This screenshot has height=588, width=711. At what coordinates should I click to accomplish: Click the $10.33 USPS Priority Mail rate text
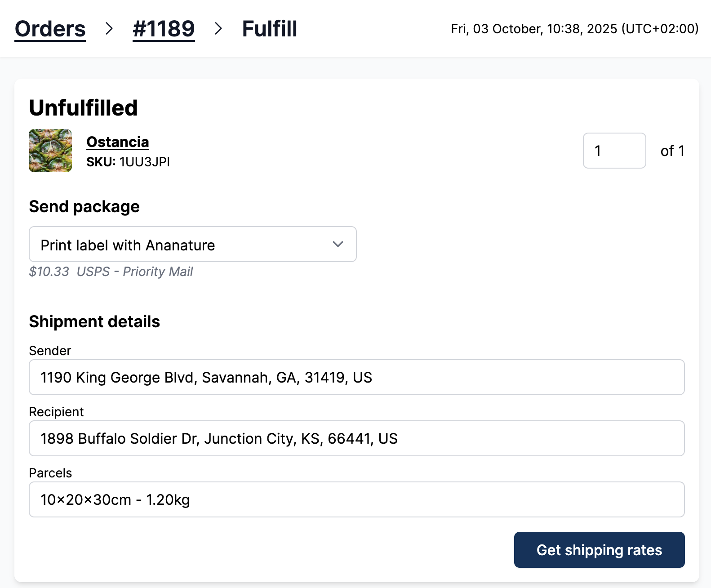coord(111,272)
